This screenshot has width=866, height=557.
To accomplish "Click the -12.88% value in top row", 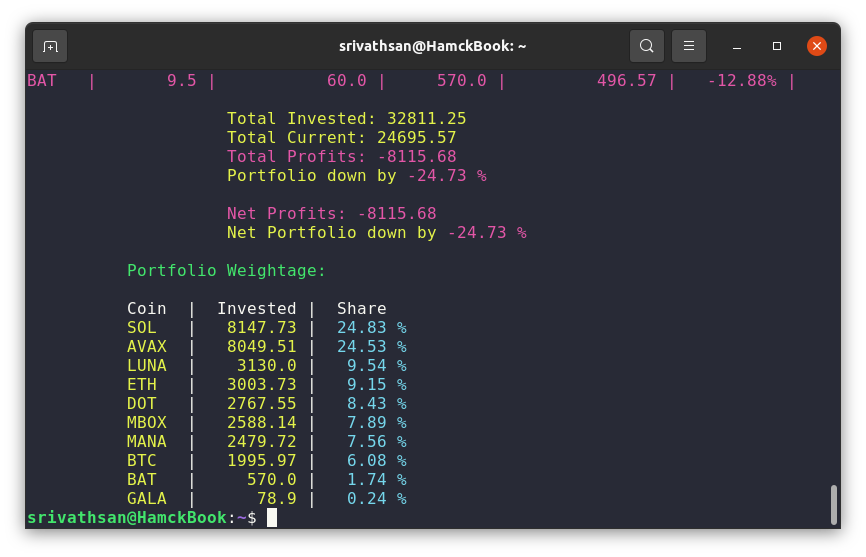I will click(742, 81).
